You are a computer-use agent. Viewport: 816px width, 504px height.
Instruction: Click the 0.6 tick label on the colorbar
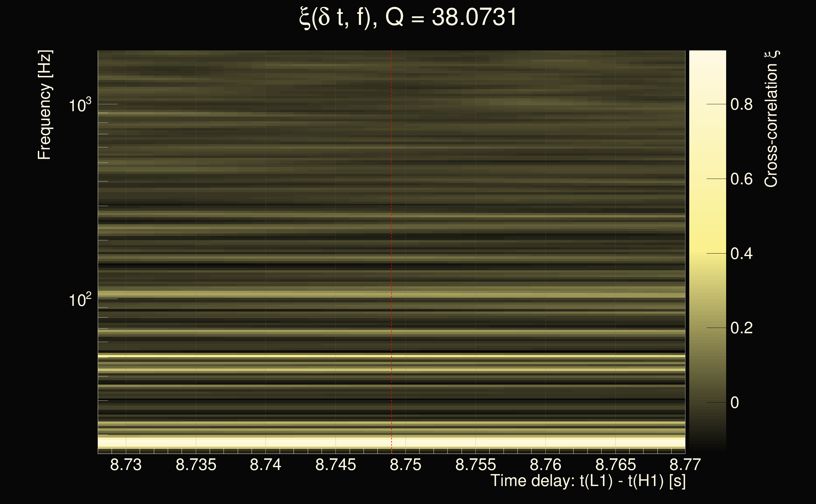pos(741,179)
